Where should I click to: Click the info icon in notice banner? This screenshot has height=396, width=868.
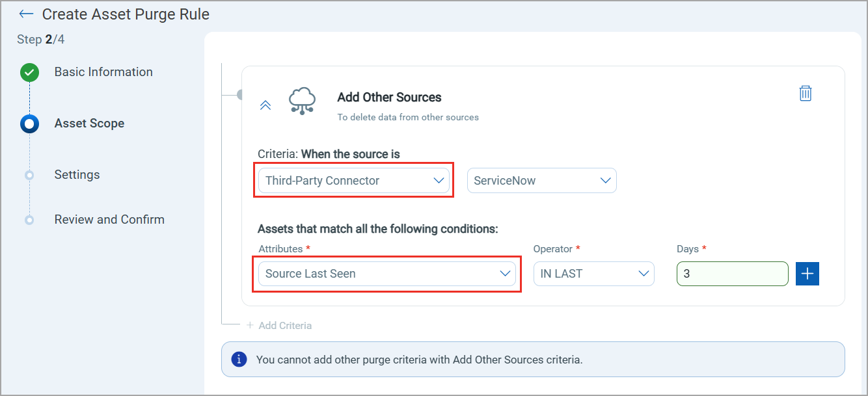point(239,359)
